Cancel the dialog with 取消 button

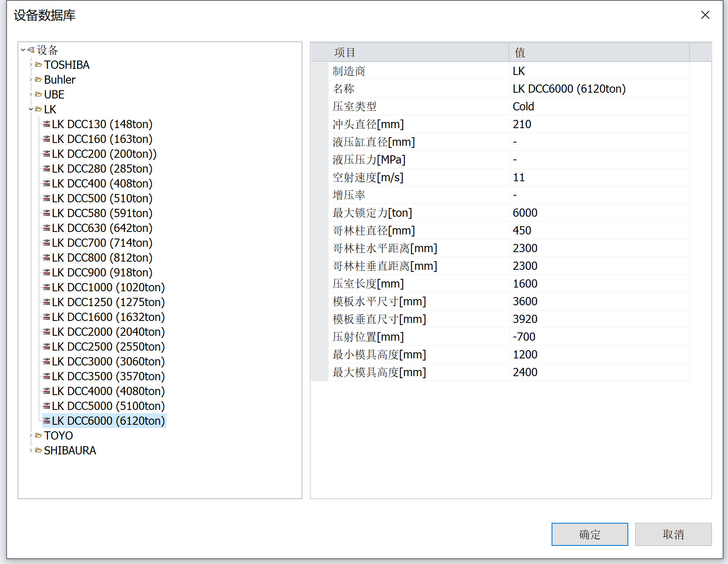click(x=673, y=534)
